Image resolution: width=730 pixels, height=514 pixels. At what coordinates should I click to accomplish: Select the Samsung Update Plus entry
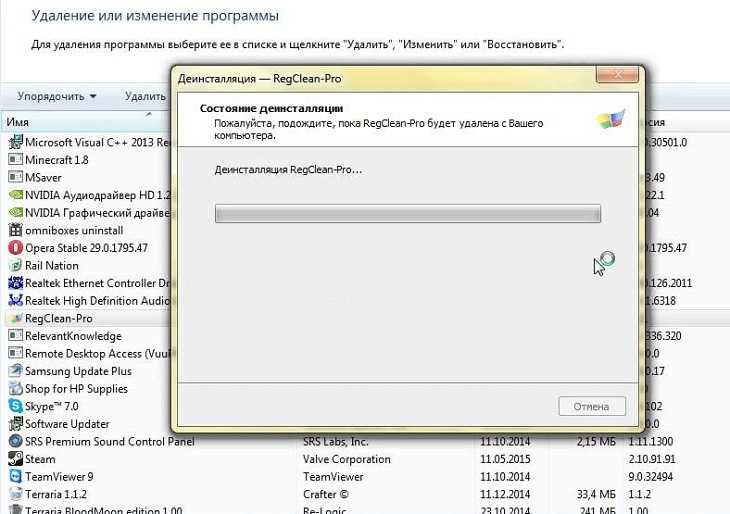(x=78, y=371)
